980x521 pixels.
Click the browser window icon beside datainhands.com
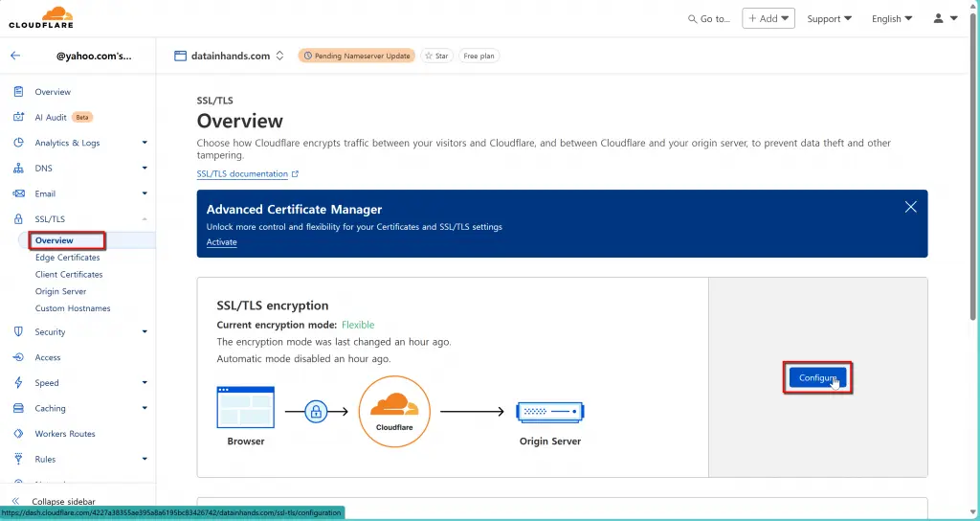(180, 56)
